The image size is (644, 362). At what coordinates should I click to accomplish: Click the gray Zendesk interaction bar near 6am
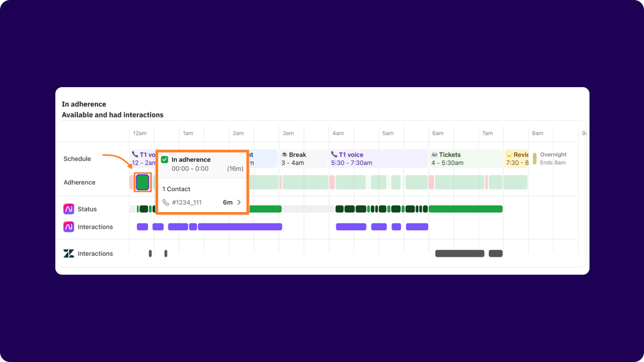(459, 253)
